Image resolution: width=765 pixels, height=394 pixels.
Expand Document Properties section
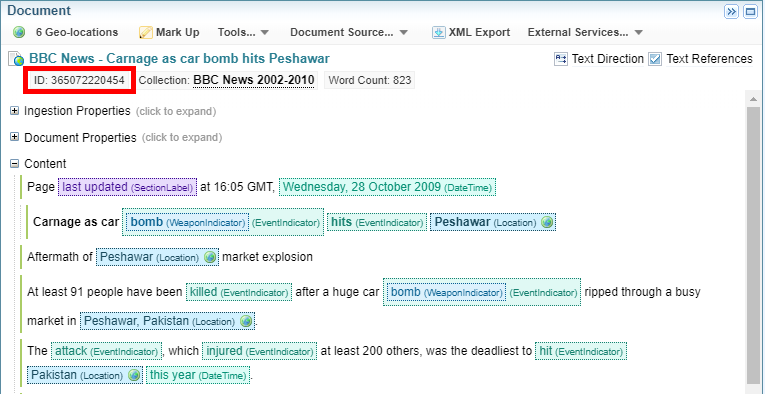point(15,137)
